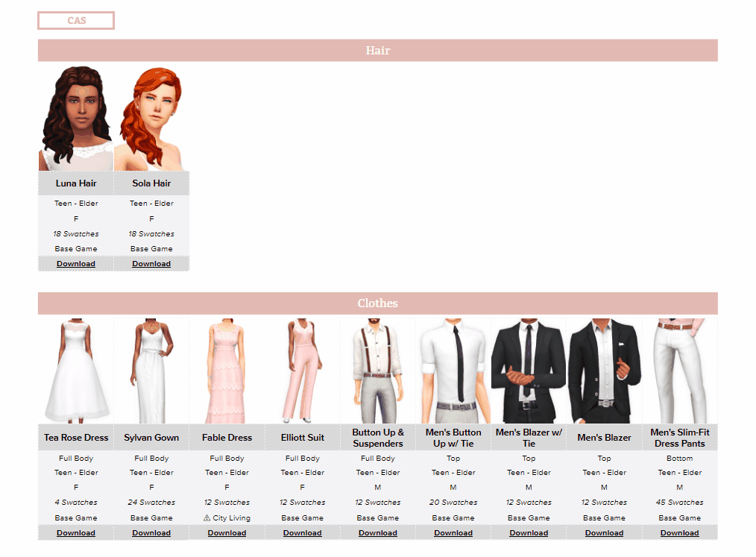This screenshot has height=557, width=756.
Task: Download the Luna Hair
Action: click(x=76, y=264)
